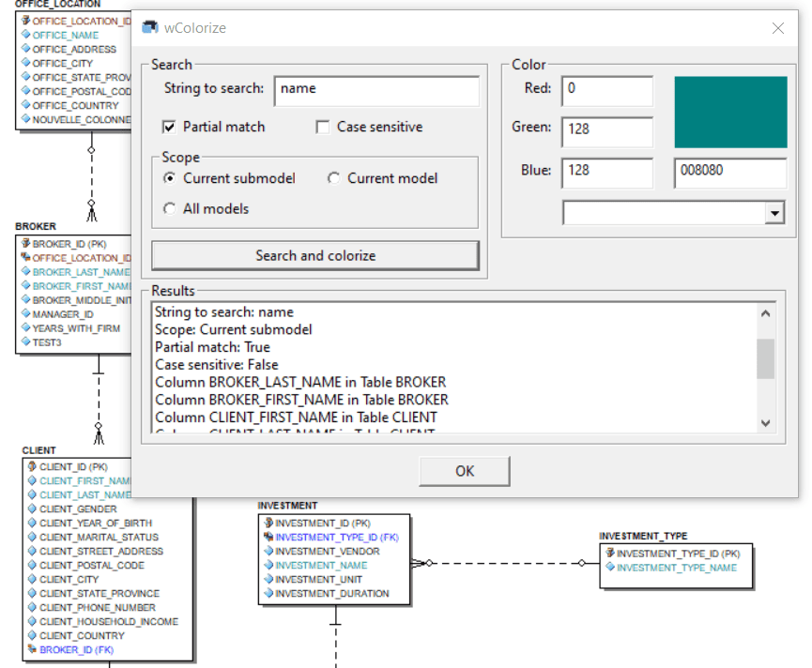Click the Red value input field
The image size is (812, 668).
[607, 91]
